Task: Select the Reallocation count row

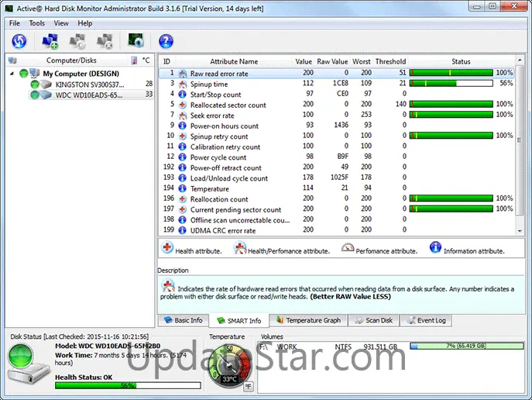Action: [337, 199]
